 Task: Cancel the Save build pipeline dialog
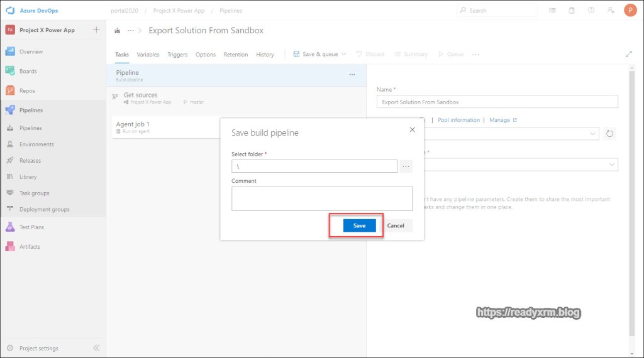coord(396,225)
